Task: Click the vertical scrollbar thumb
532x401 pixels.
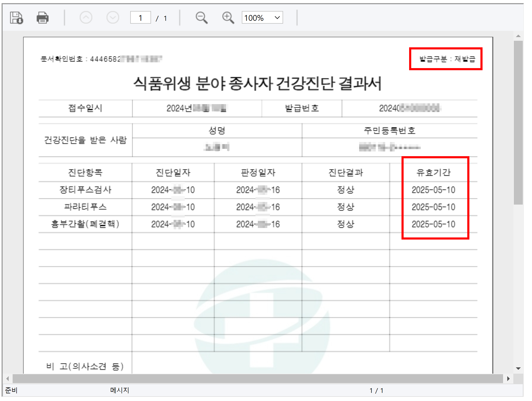Action: 518,122
